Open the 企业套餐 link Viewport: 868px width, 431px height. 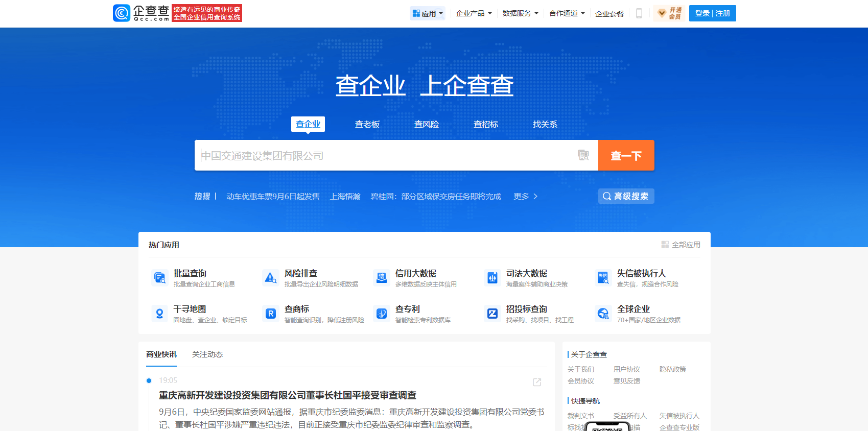tap(609, 14)
